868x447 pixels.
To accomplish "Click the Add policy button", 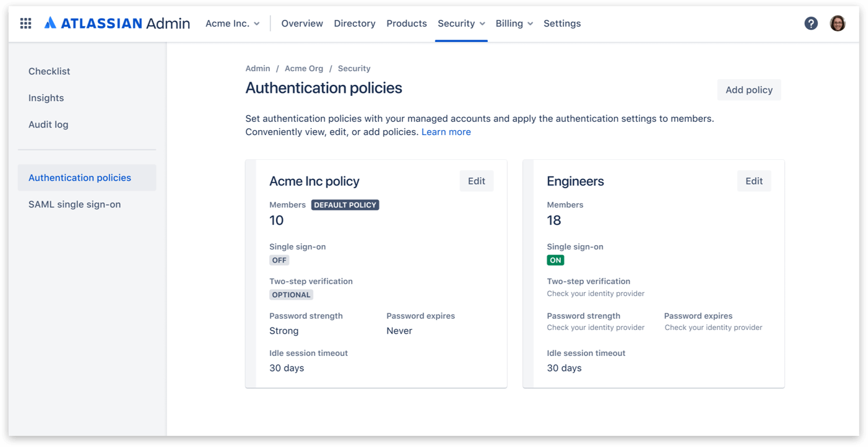I will coord(749,90).
